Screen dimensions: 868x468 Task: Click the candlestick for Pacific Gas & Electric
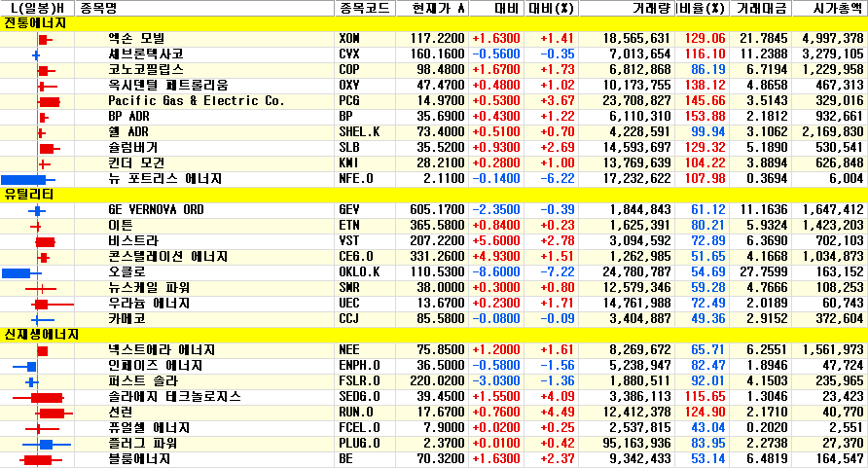50,101
